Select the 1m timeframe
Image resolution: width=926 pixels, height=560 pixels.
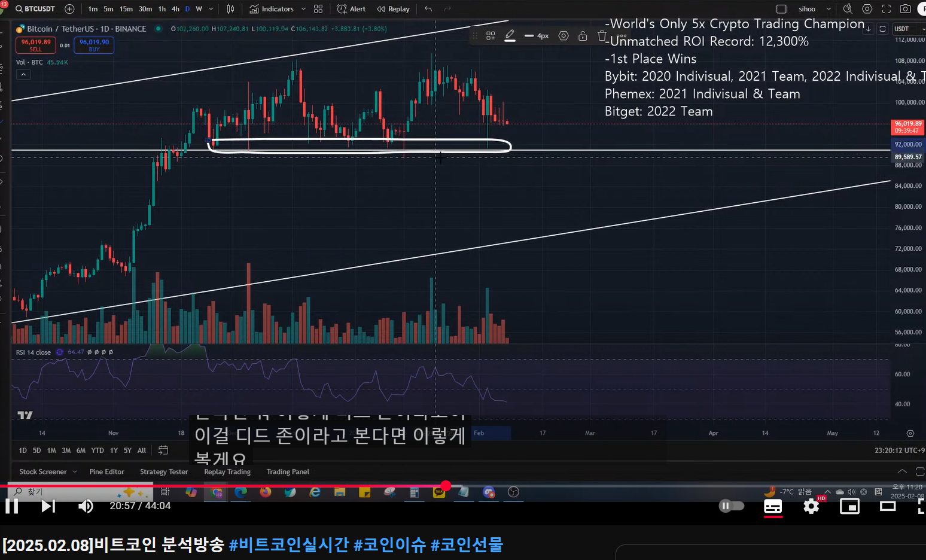tap(93, 9)
